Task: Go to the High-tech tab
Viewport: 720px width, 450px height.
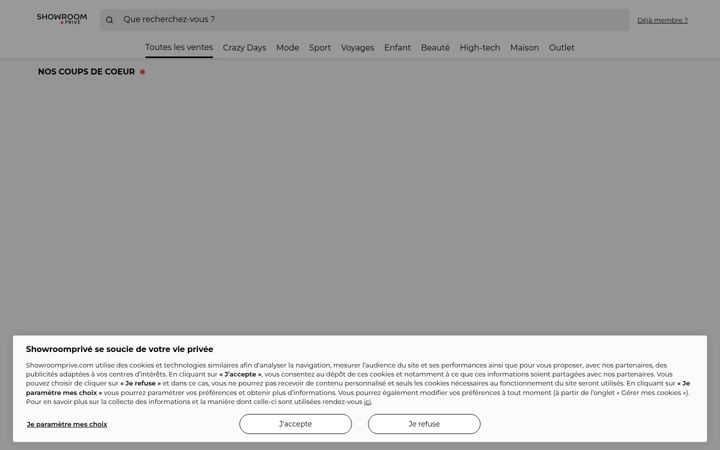Action: tap(480, 48)
